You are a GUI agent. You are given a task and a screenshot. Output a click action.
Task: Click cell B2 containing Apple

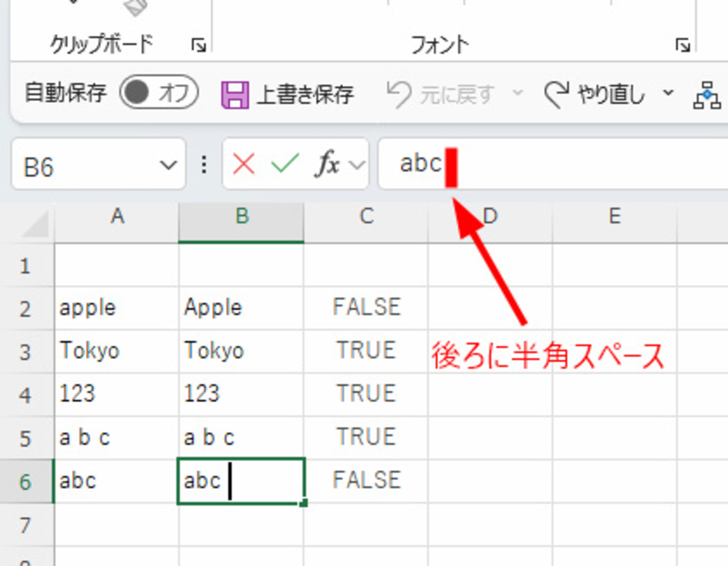(x=241, y=308)
